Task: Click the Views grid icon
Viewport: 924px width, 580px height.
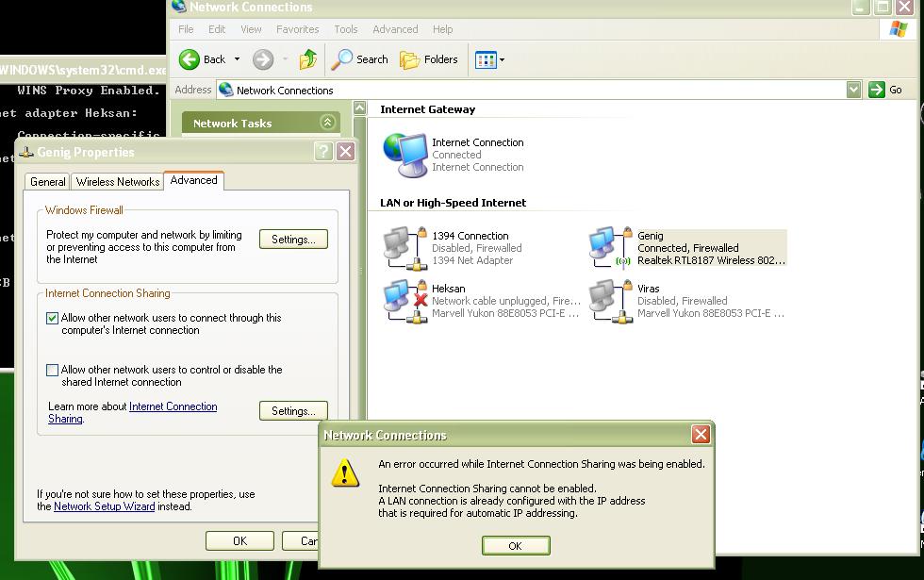Action: click(x=486, y=59)
